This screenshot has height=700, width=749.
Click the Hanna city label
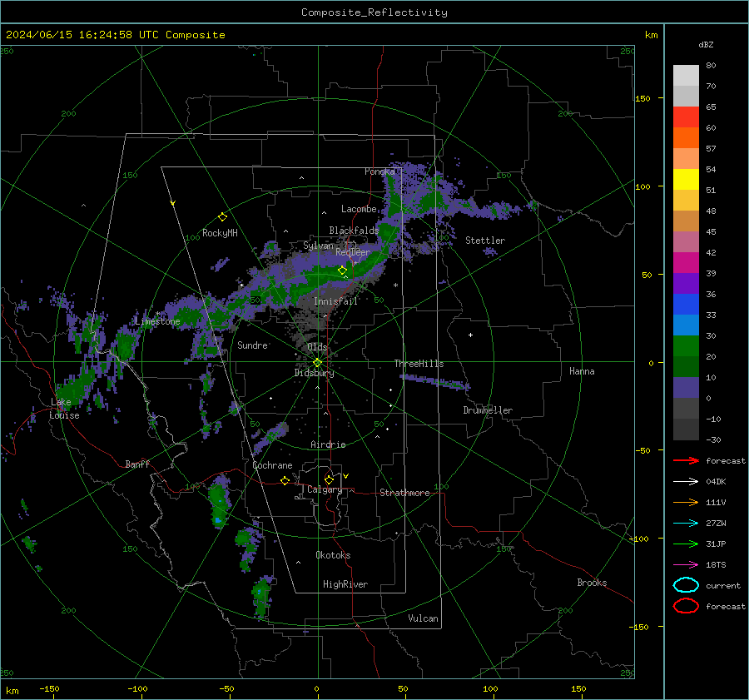(582, 371)
